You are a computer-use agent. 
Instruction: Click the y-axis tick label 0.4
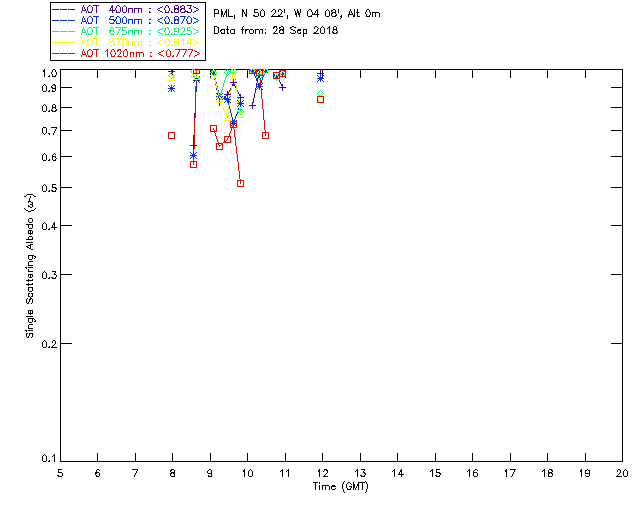(49, 226)
